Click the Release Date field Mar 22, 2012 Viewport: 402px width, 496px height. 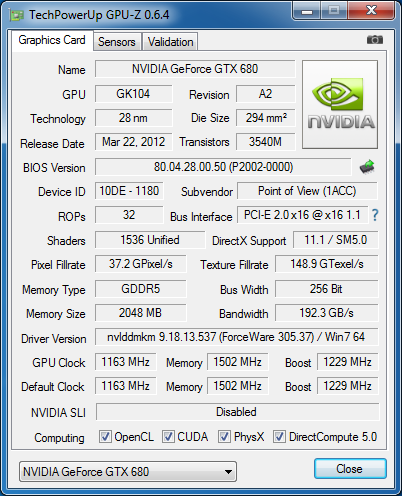click(133, 142)
